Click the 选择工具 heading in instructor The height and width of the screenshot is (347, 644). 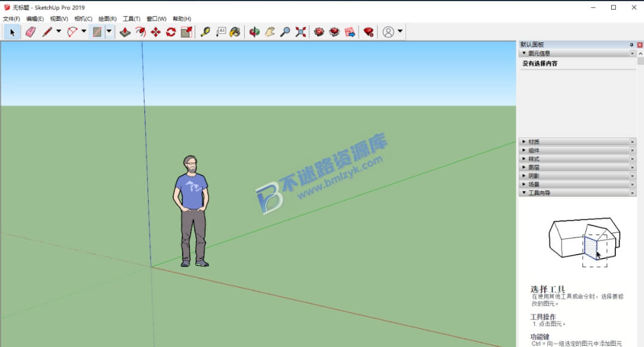tap(547, 289)
